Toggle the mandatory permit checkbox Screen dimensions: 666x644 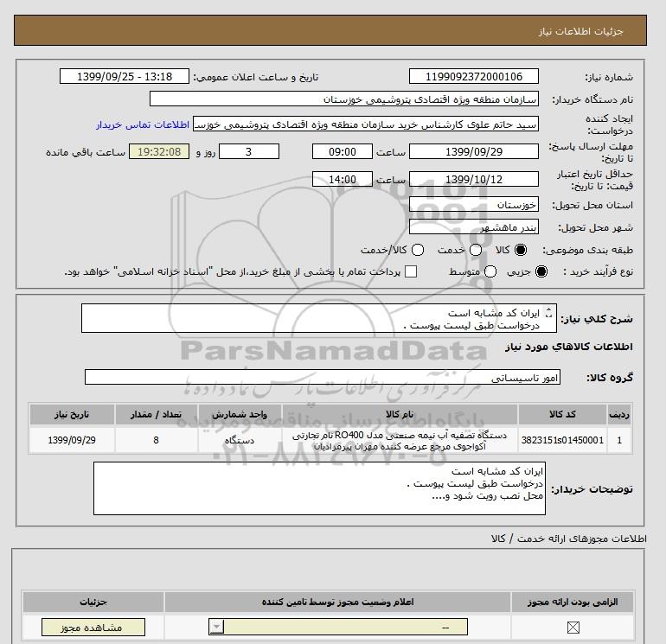(x=573, y=628)
